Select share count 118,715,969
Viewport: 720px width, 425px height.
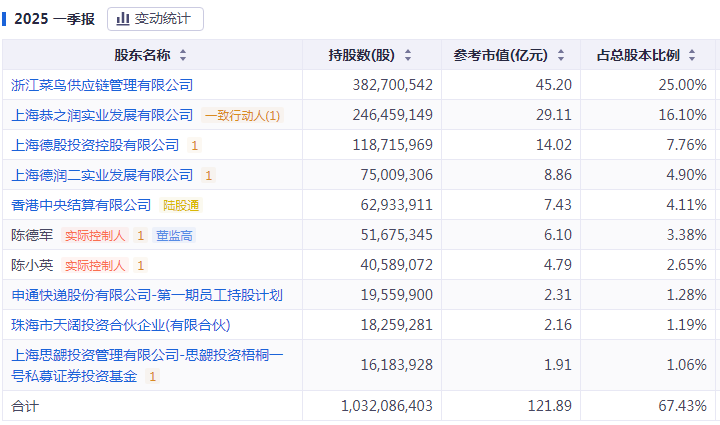click(x=393, y=145)
